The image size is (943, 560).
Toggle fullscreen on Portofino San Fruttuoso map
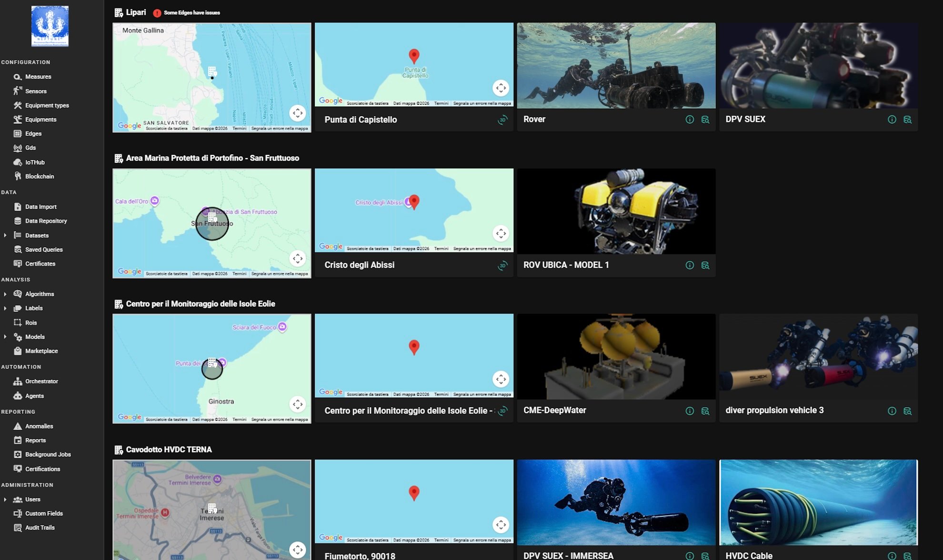(x=298, y=259)
